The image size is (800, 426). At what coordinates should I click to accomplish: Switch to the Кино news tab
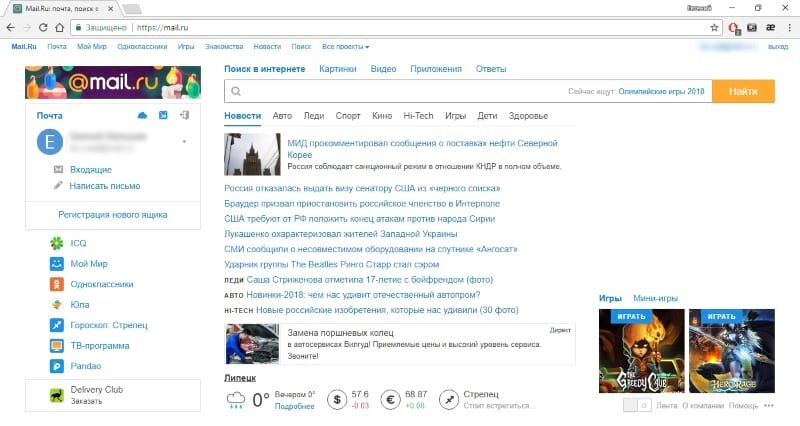[x=382, y=116]
